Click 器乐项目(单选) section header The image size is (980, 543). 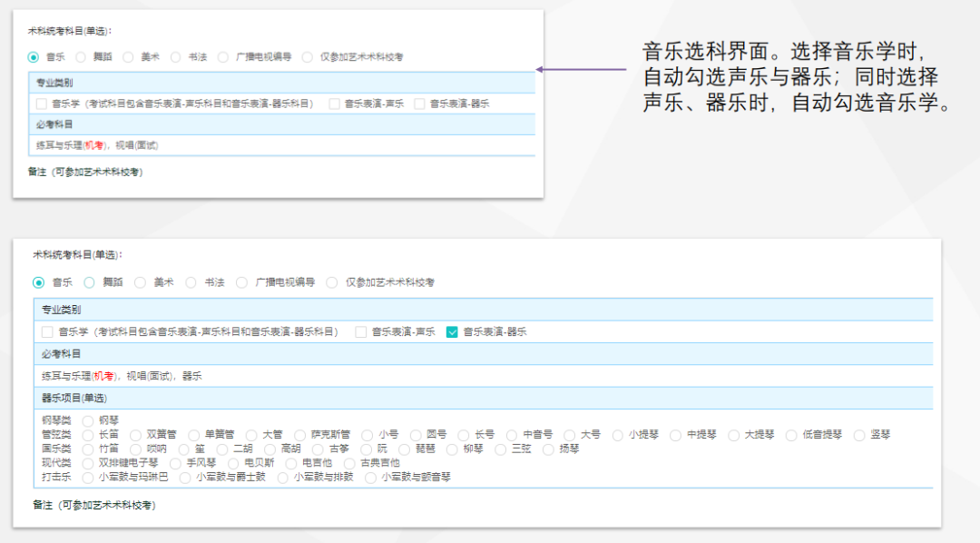pyautogui.click(x=483, y=398)
